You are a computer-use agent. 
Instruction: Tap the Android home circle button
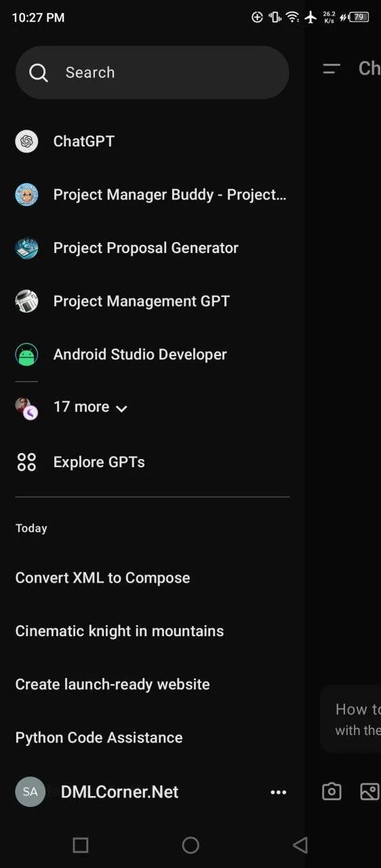190,845
